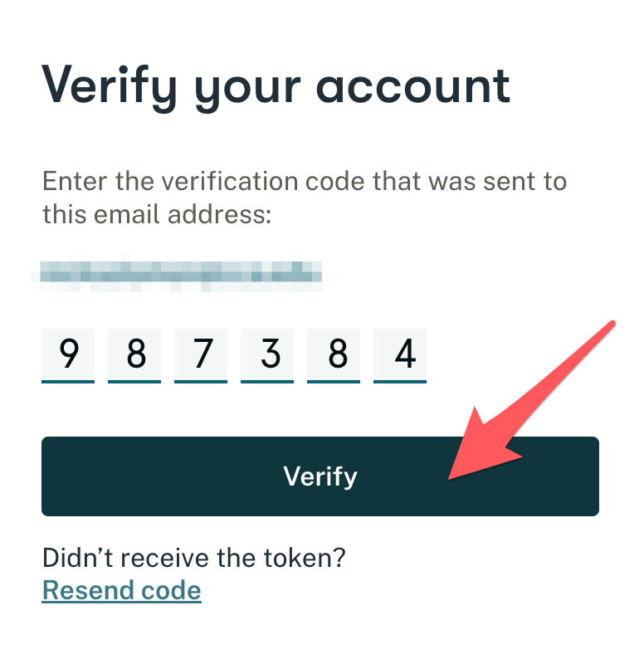
Task: Focus the fifth code box showing 8
Action: click(334, 356)
